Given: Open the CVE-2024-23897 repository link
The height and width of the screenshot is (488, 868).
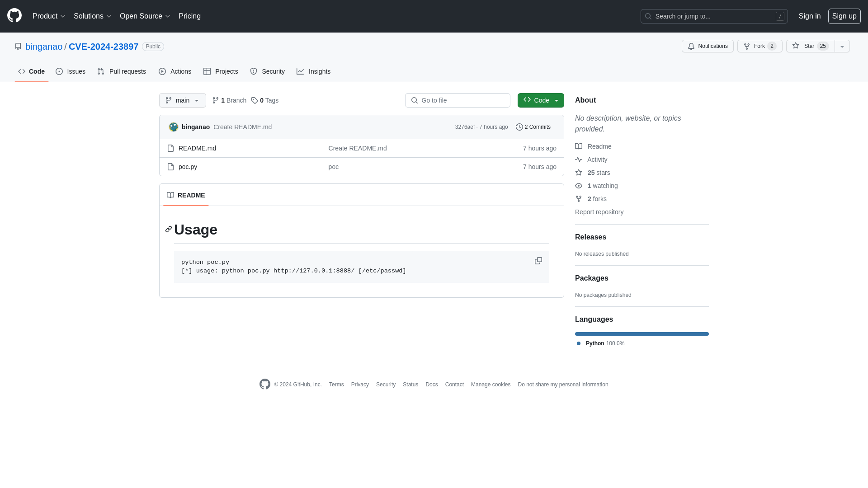Looking at the screenshot, I should pos(104,47).
